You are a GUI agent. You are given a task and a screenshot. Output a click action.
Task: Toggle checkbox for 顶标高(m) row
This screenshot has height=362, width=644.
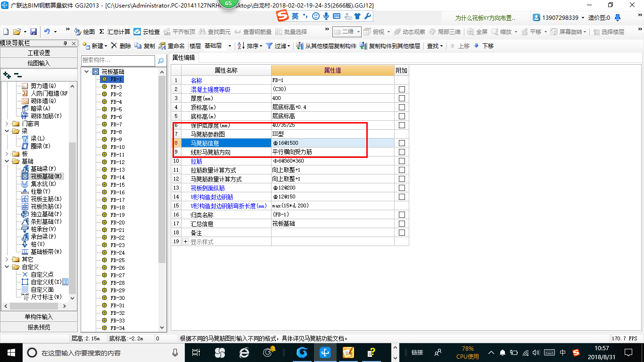(402, 107)
